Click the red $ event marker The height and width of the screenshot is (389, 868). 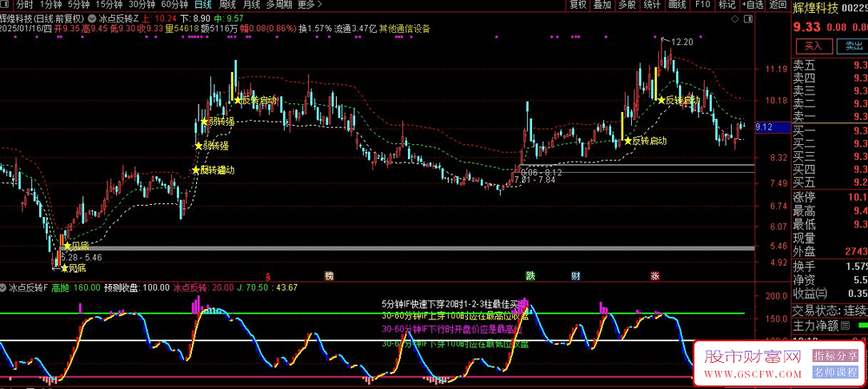click(268, 275)
